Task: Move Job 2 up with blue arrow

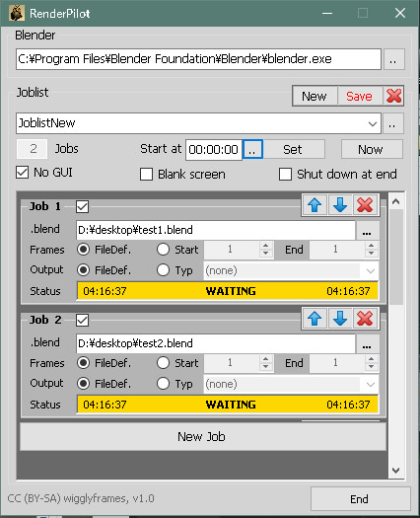Action: pos(315,319)
